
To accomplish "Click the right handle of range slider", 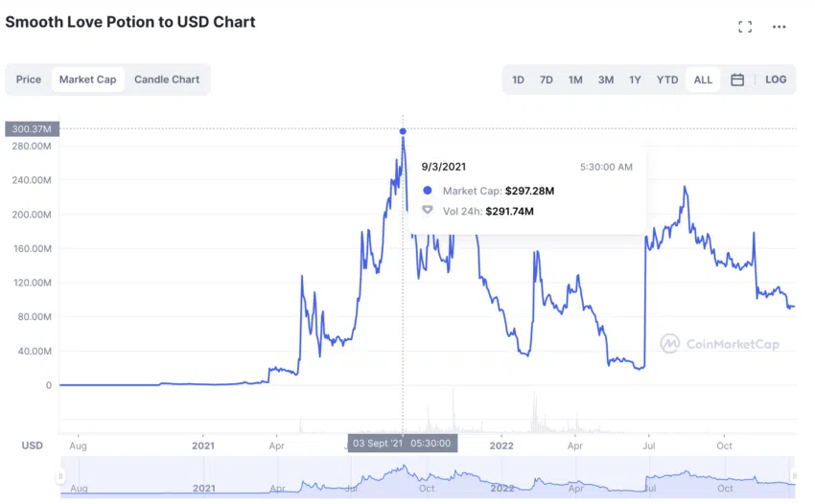I will (794, 476).
